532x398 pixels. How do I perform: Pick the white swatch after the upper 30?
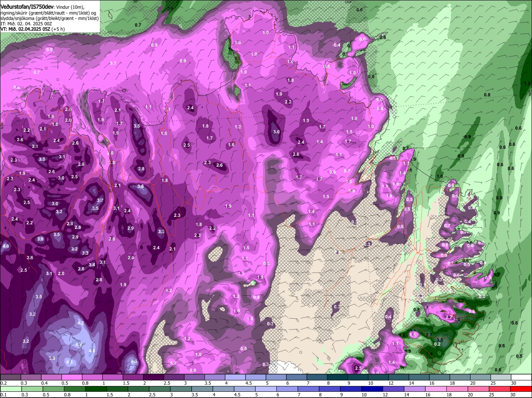(522, 377)
